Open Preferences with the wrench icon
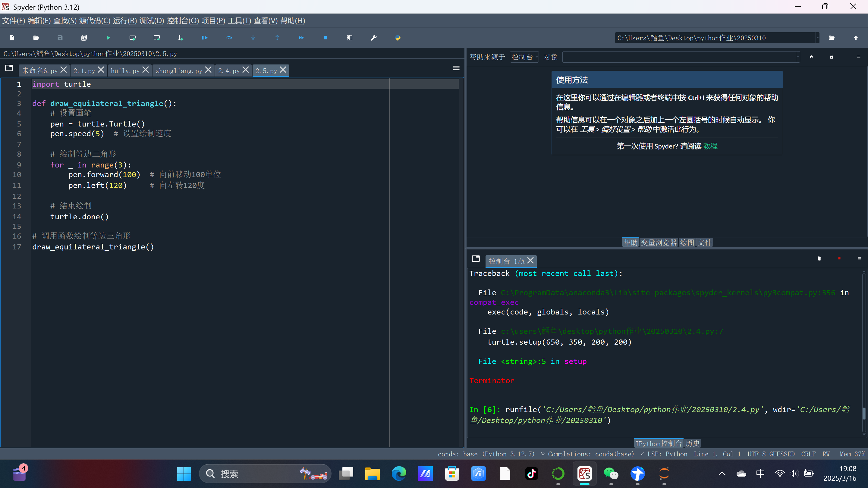 coord(374,38)
